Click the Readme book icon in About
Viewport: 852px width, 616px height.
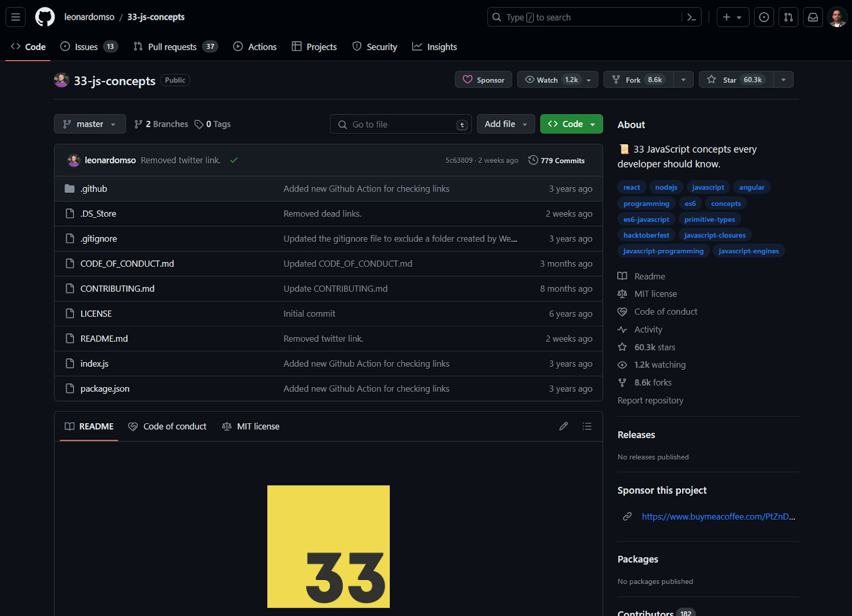622,276
